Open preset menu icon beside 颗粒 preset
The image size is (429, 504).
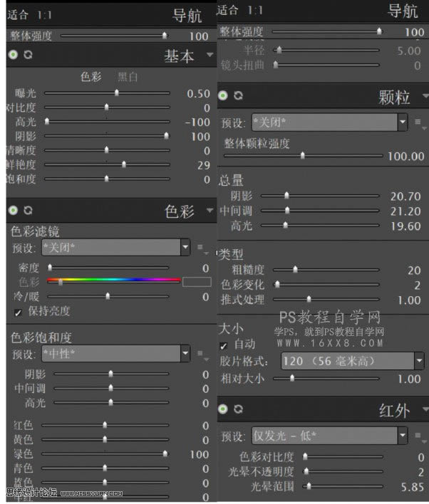418,122
